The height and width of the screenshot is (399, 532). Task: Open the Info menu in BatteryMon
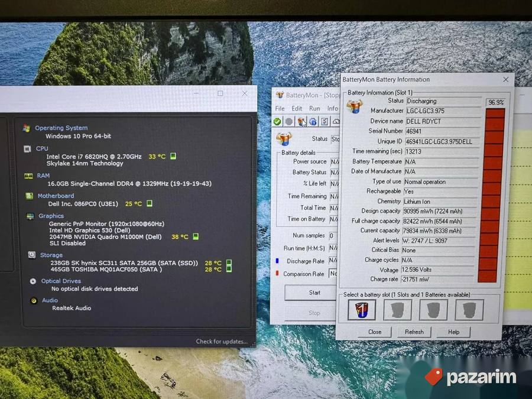(332, 109)
